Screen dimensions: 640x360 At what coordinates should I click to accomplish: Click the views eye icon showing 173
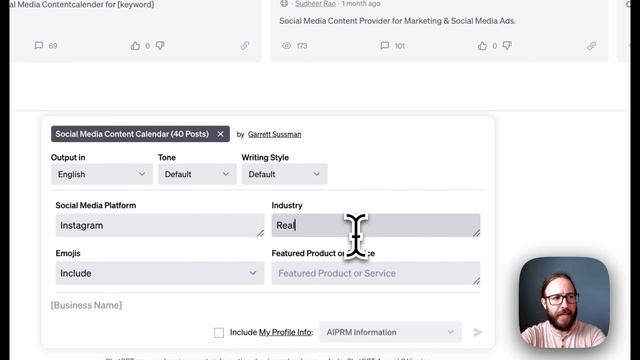tap(287, 45)
